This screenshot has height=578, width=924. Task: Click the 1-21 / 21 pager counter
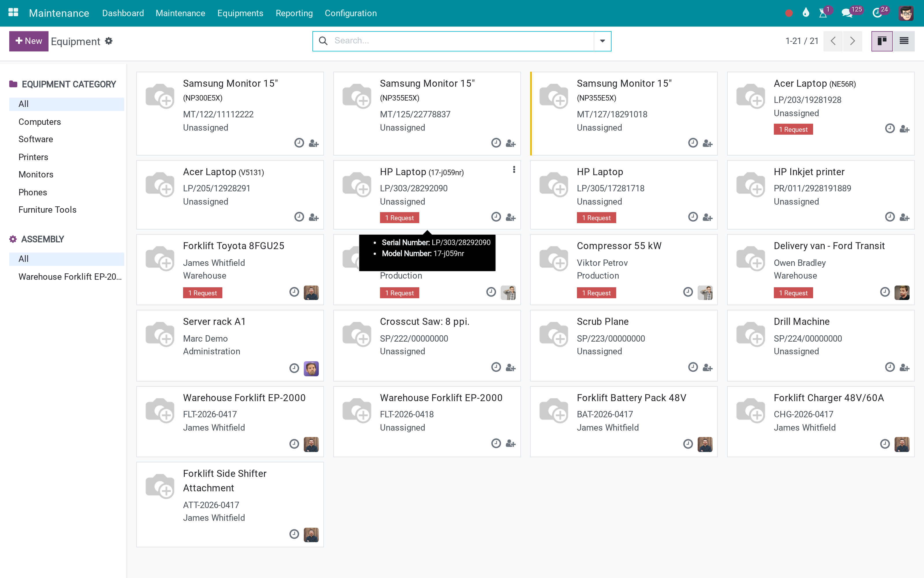802,41
